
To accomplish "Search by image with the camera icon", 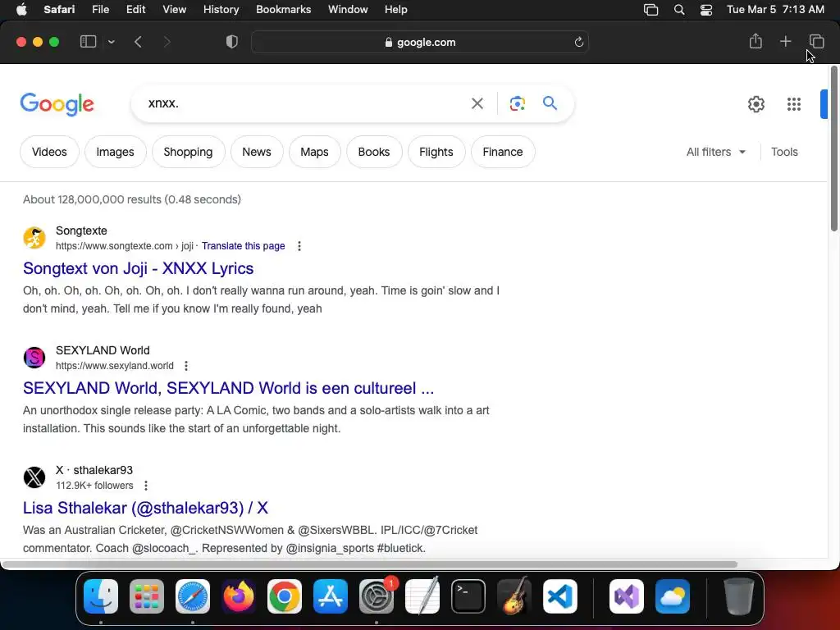I will pyautogui.click(x=517, y=103).
